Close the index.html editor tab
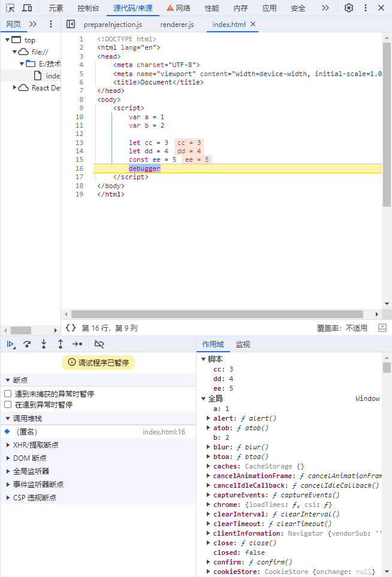Screen dimensions: 392x577 click(253, 24)
